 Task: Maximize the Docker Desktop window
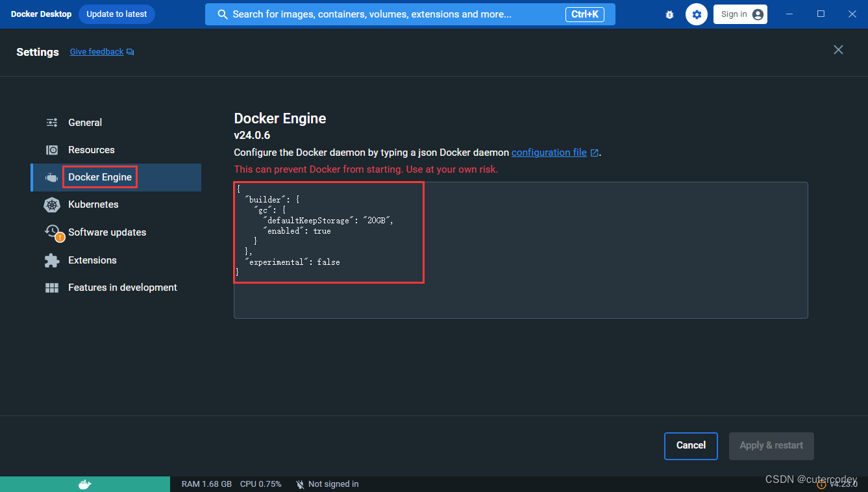tap(821, 14)
